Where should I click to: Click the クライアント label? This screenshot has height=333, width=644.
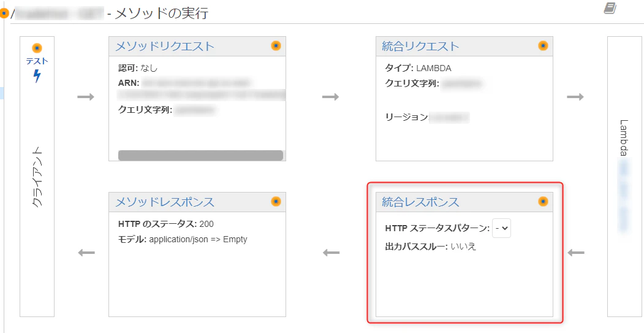point(37,177)
